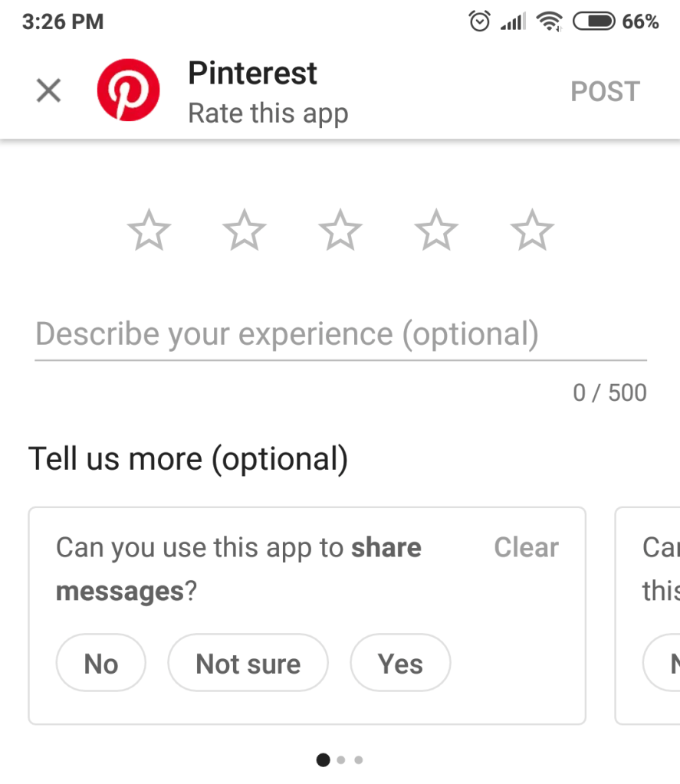Image resolution: width=680 pixels, height=784 pixels.
Task: Give Pinterest a five-star rating
Action: (x=532, y=231)
